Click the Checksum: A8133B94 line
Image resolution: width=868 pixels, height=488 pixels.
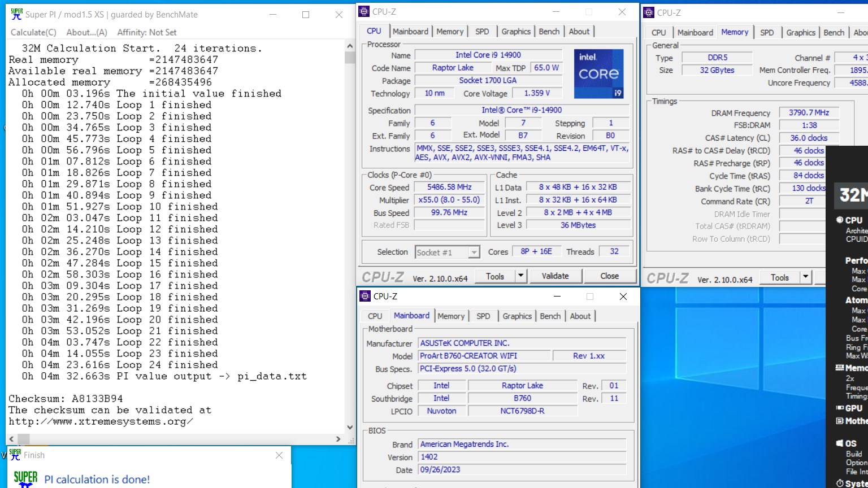coord(66,399)
